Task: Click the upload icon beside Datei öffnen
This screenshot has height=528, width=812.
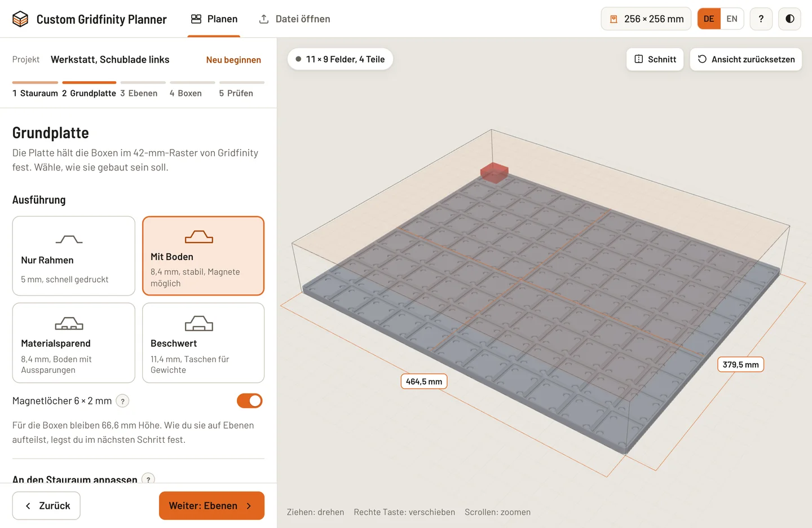Action: 264,19
